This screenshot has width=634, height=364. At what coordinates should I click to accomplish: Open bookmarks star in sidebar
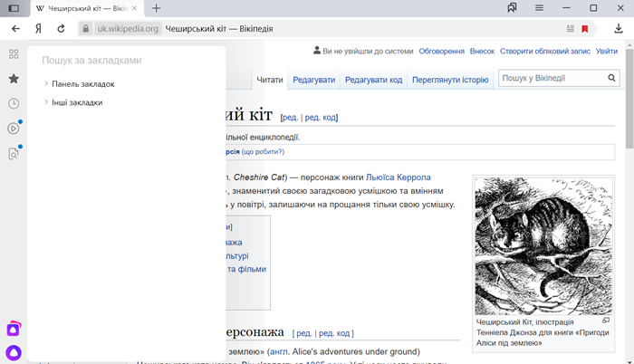(x=14, y=79)
